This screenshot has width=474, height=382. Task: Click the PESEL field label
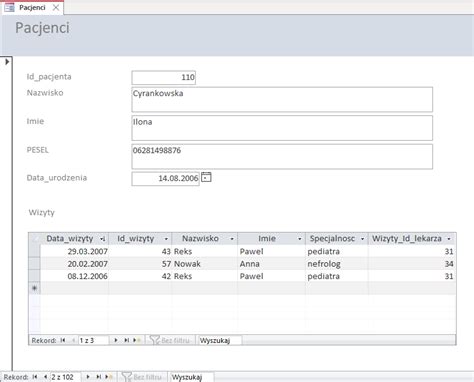37,150
